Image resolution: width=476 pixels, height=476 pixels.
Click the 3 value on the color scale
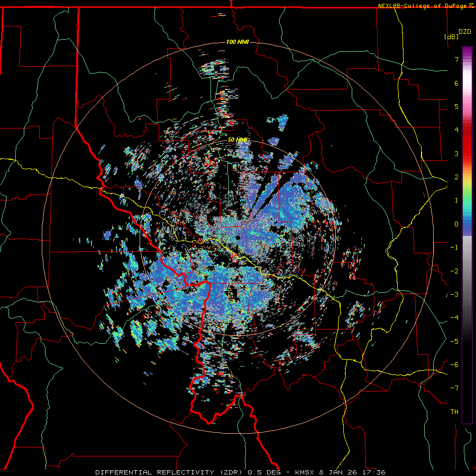tap(456, 153)
